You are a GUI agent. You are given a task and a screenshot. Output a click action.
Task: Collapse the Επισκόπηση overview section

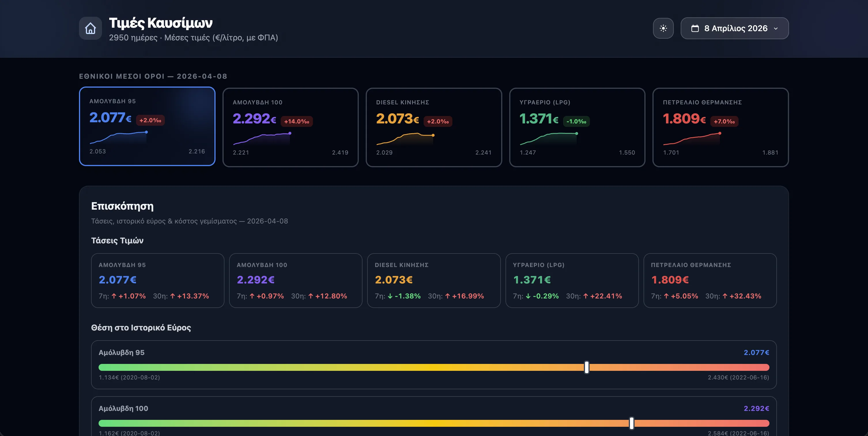(x=123, y=206)
